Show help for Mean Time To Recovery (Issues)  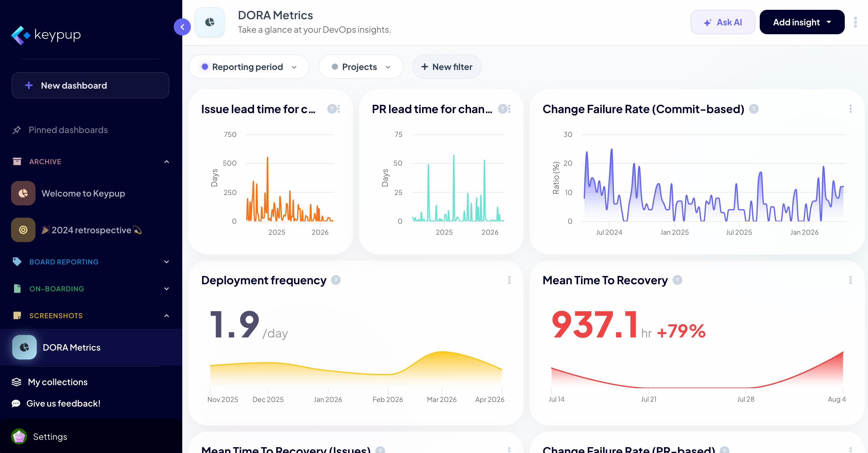point(380,450)
